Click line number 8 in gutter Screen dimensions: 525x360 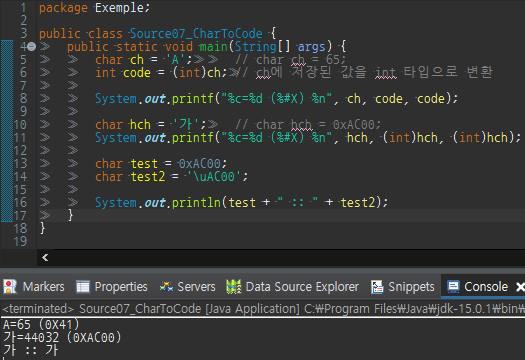click(x=23, y=98)
